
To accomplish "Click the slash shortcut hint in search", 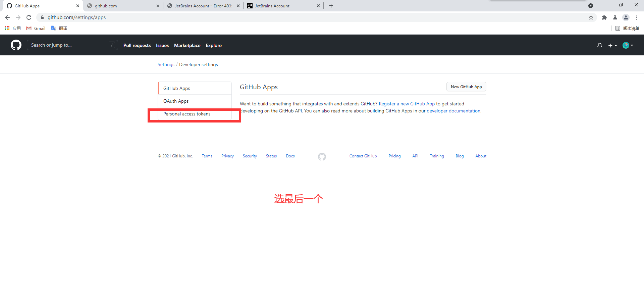I will [x=112, y=45].
